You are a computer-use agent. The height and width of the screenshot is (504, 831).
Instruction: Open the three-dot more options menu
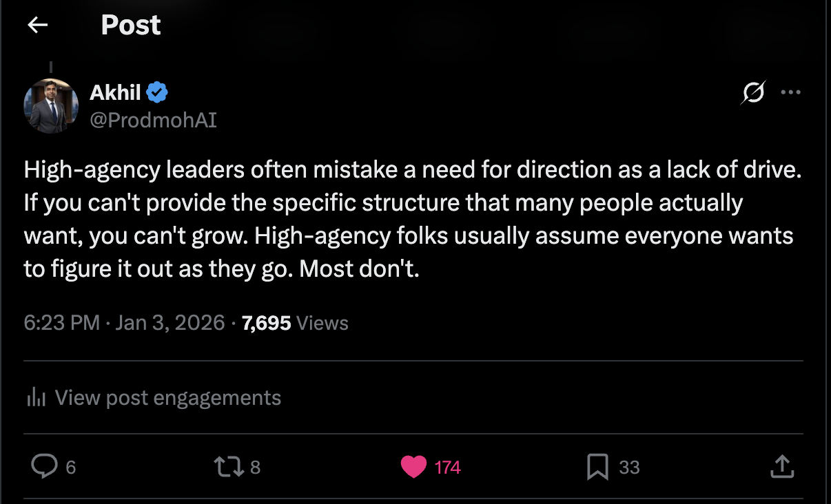[x=791, y=92]
